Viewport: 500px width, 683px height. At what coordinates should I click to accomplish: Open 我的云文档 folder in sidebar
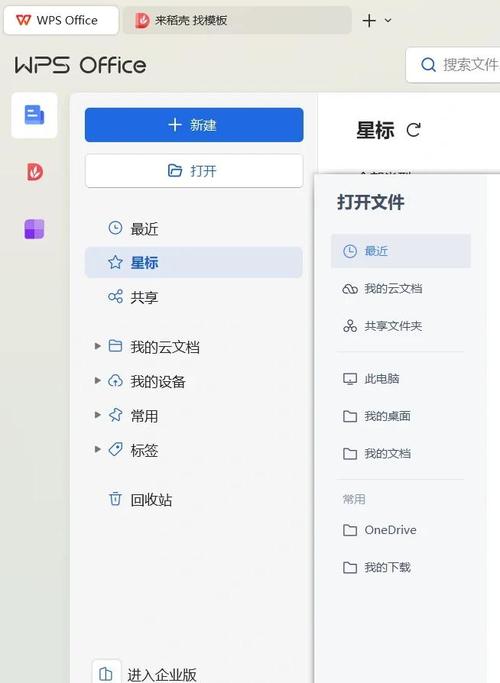point(165,347)
